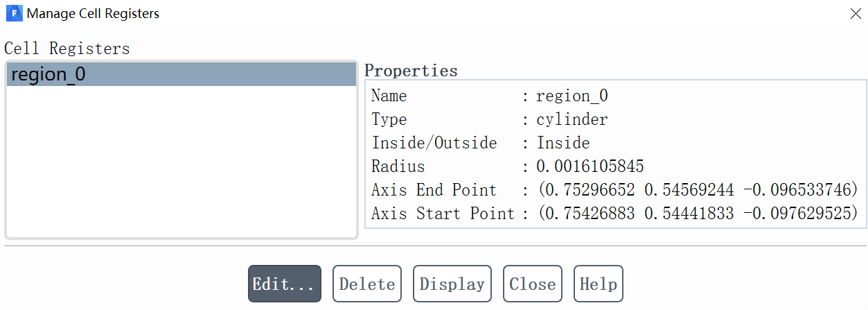Click the Name value region_0 in Properties
Viewport: 868px width, 310px height.
tap(572, 96)
